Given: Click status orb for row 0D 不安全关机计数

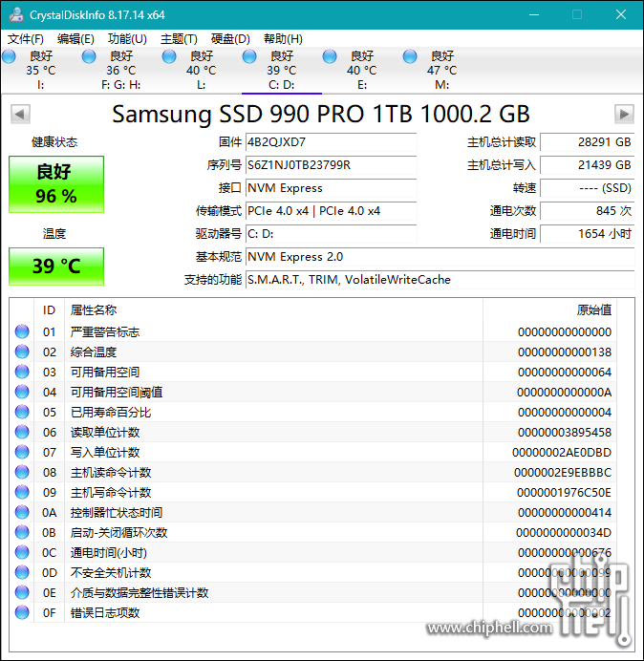Looking at the screenshot, I should pyautogui.click(x=22, y=572).
